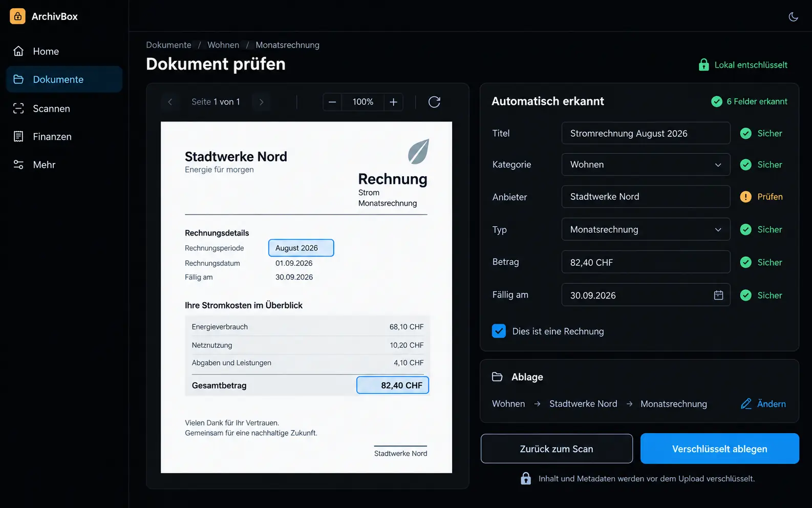Click Rechnungsdatum value 01.09.2026
This screenshot has height=508, width=812.
click(x=294, y=263)
